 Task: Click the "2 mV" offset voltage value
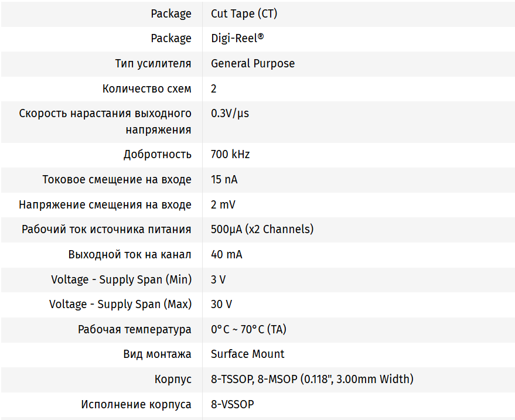(223, 204)
